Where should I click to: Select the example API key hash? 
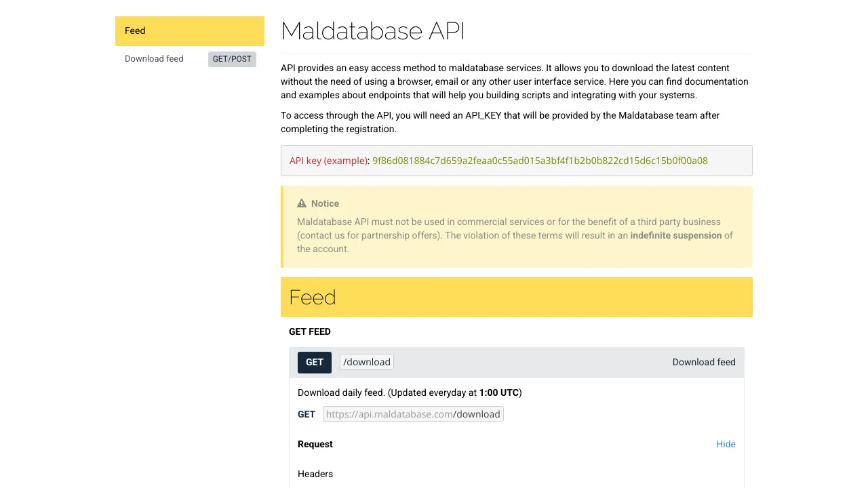tap(540, 161)
